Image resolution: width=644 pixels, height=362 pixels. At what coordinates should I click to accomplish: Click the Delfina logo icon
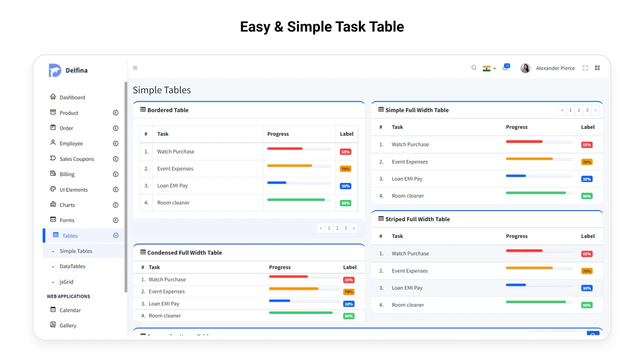click(x=55, y=70)
